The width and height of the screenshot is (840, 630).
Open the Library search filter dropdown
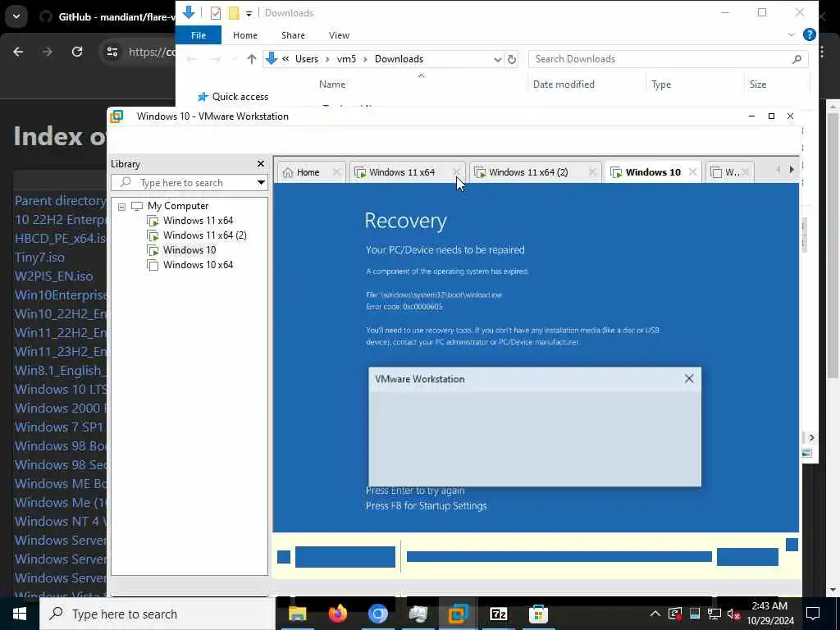(x=261, y=183)
